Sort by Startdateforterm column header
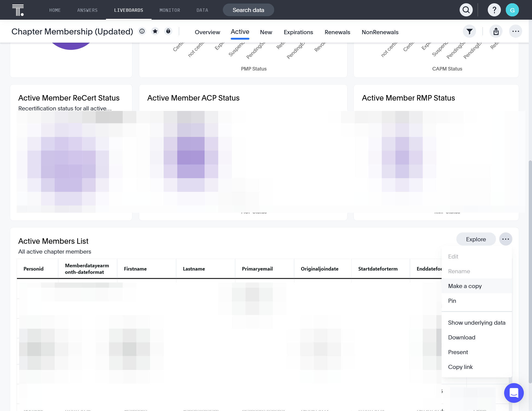The image size is (532, 411). click(381, 269)
